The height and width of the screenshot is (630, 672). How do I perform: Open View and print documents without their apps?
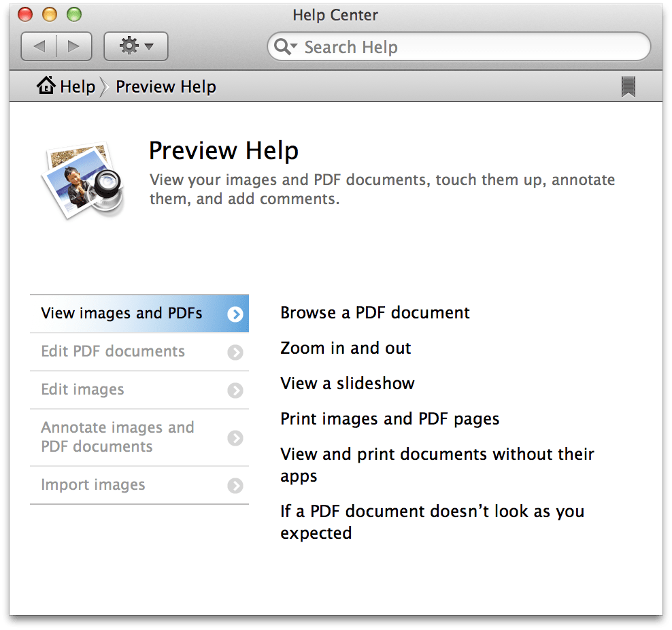(x=437, y=465)
